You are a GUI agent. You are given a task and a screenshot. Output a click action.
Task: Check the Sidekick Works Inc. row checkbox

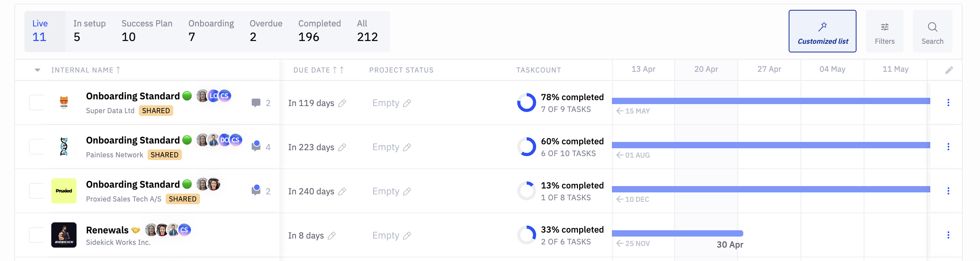[36, 235]
